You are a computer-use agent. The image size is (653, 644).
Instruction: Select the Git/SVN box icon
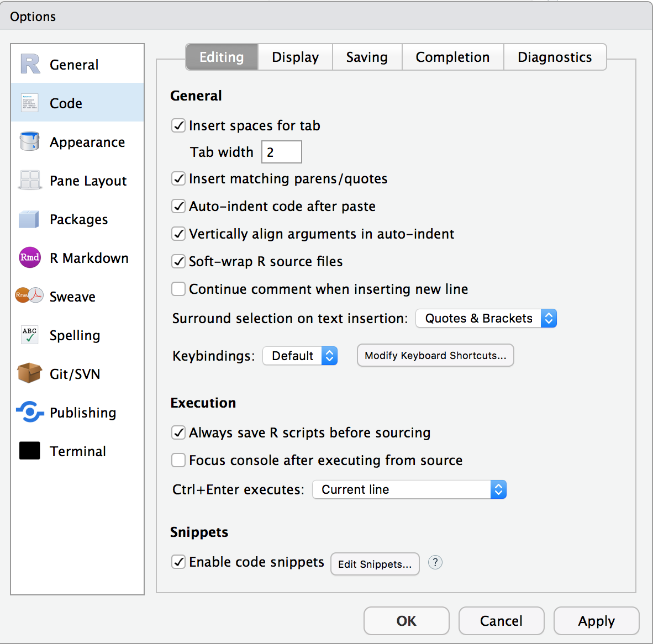tap(29, 373)
